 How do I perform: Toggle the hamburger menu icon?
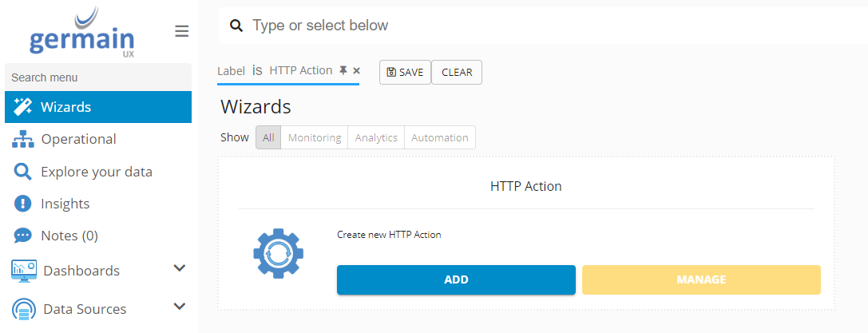pos(182,31)
